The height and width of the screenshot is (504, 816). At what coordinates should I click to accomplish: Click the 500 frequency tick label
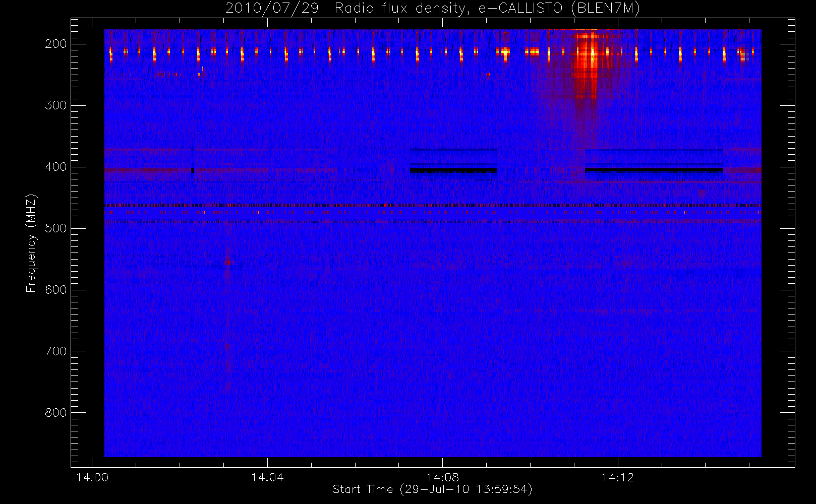pyautogui.click(x=55, y=228)
